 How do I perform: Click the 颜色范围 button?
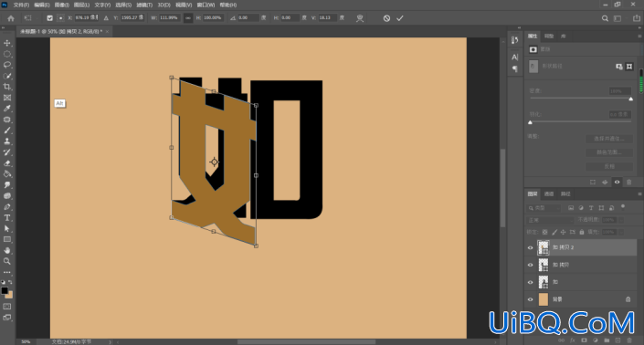pyautogui.click(x=609, y=152)
